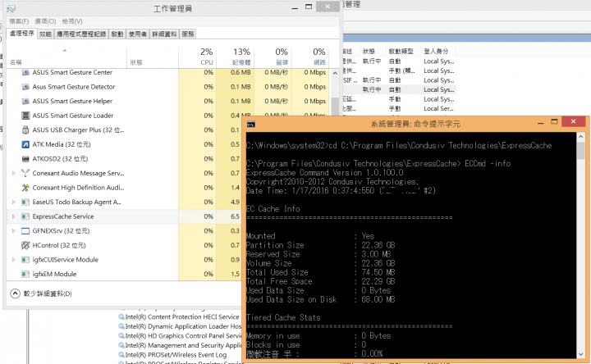Click the igfxEM Module icon

25,274
